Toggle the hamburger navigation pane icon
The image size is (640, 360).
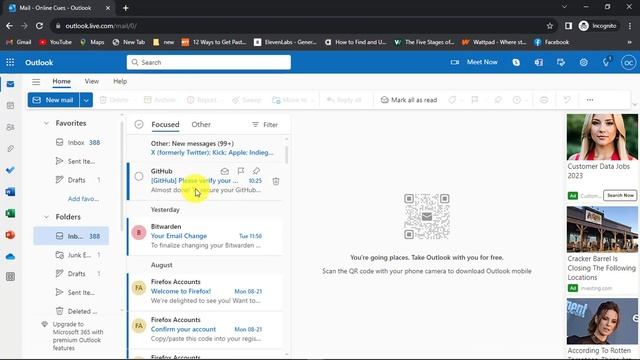[x=36, y=82]
